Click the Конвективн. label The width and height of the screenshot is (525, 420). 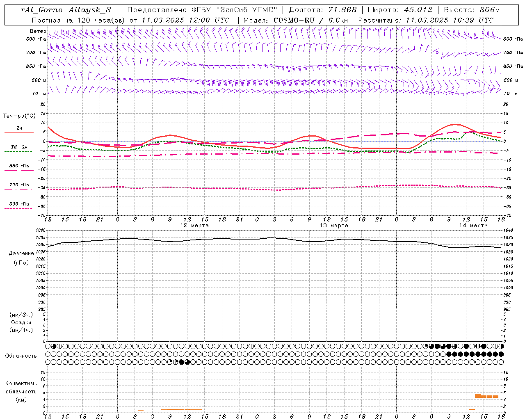coord(21,383)
